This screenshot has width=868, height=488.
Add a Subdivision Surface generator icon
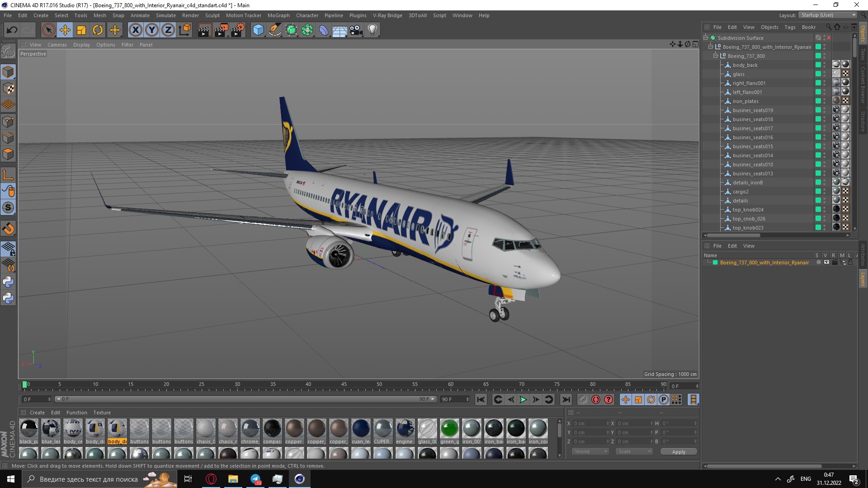coord(291,30)
